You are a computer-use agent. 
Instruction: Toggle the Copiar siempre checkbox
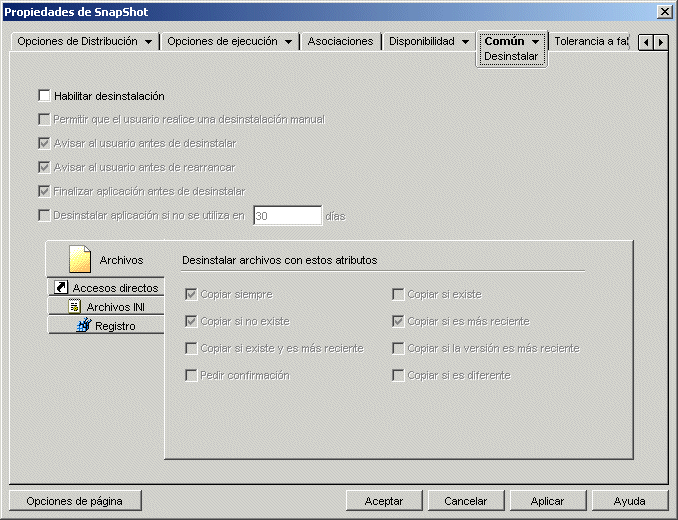point(191,294)
